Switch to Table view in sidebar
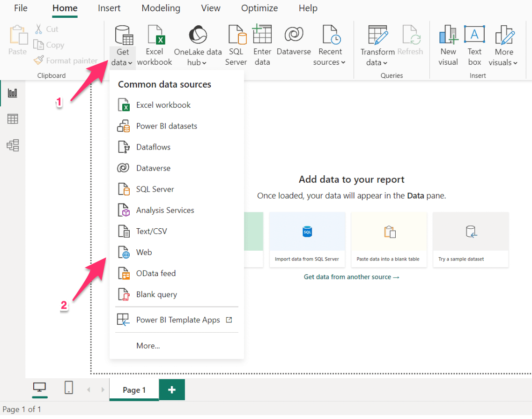Viewport: 532px width, 419px height. 13,119
